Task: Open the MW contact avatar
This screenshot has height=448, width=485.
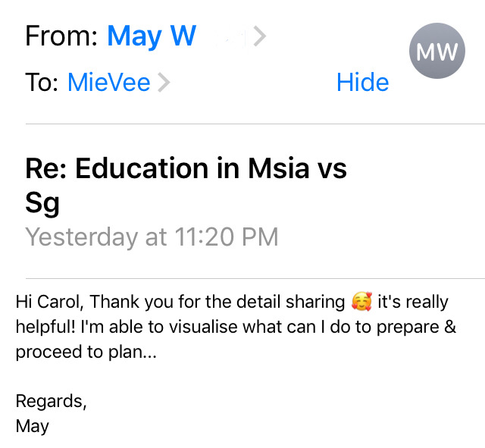Action: [x=437, y=51]
